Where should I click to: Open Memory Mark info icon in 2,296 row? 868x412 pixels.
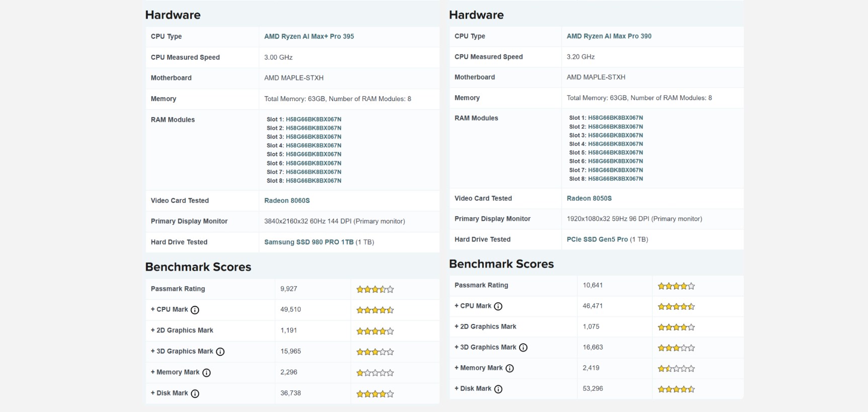(x=207, y=373)
